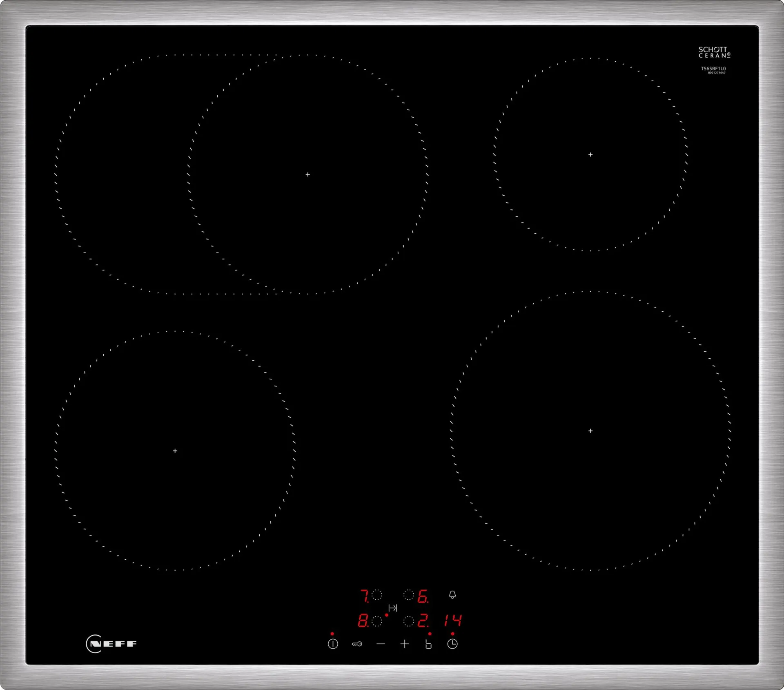This screenshot has height=690, width=784.
Task: Activate the timer via its red indicator dot
Action: pos(452,634)
